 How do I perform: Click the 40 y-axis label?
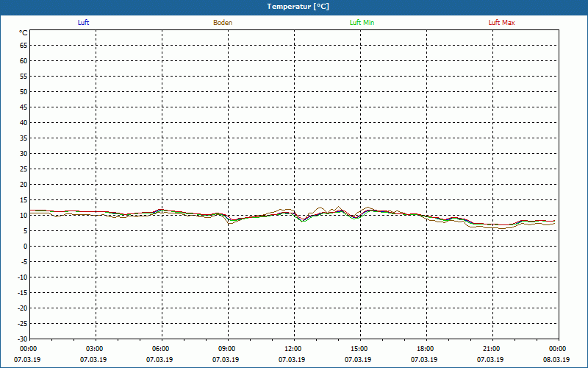(24, 123)
